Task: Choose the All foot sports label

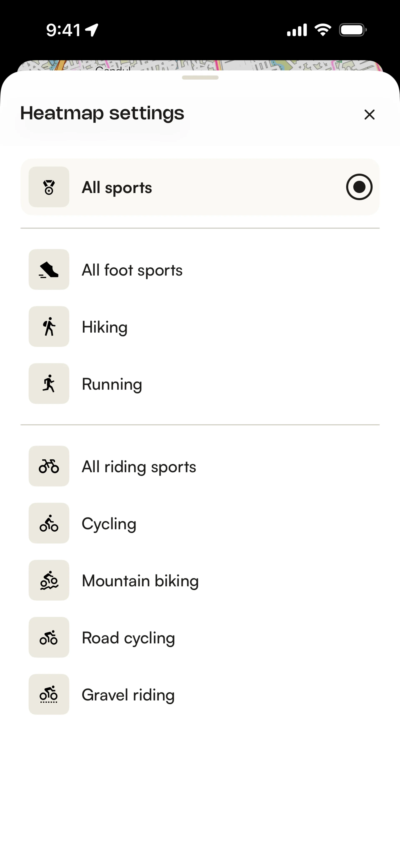Action: click(132, 270)
